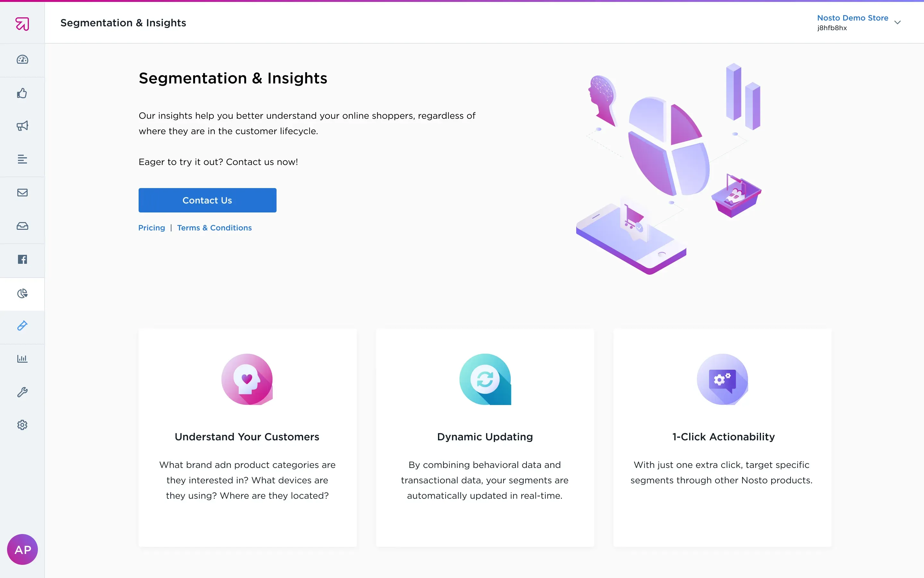Image resolution: width=924 pixels, height=578 pixels.
Task: Click the 'Dynamic Updating' heading
Action: [x=485, y=437]
